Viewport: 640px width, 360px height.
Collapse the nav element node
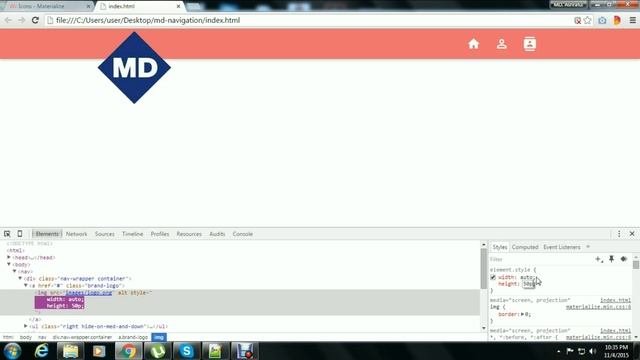click(15, 271)
